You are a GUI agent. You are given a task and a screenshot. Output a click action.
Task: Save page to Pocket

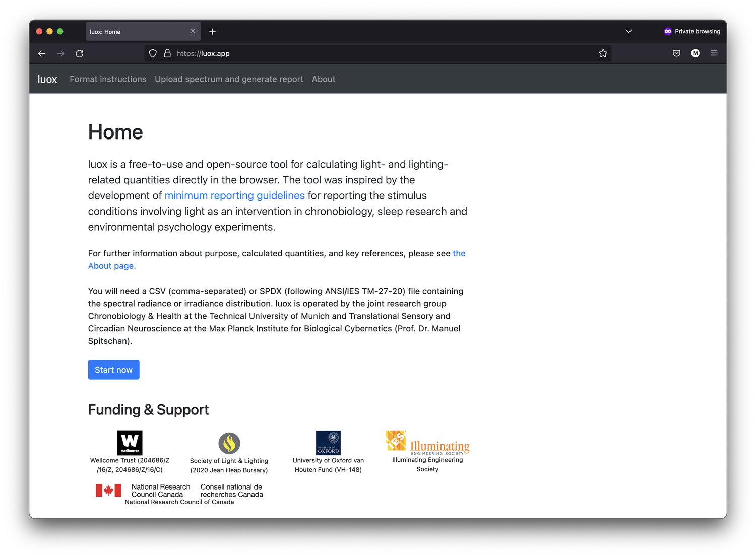(676, 53)
